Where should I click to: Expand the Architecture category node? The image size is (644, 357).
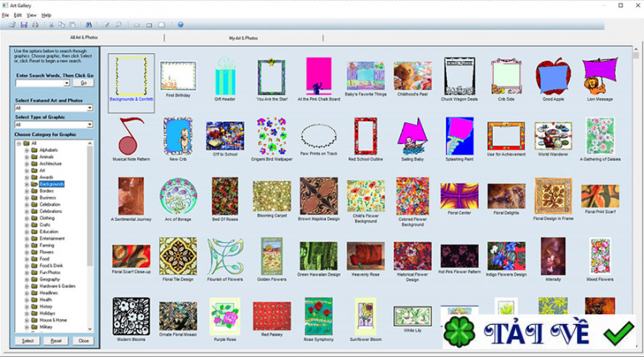pos(27,164)
